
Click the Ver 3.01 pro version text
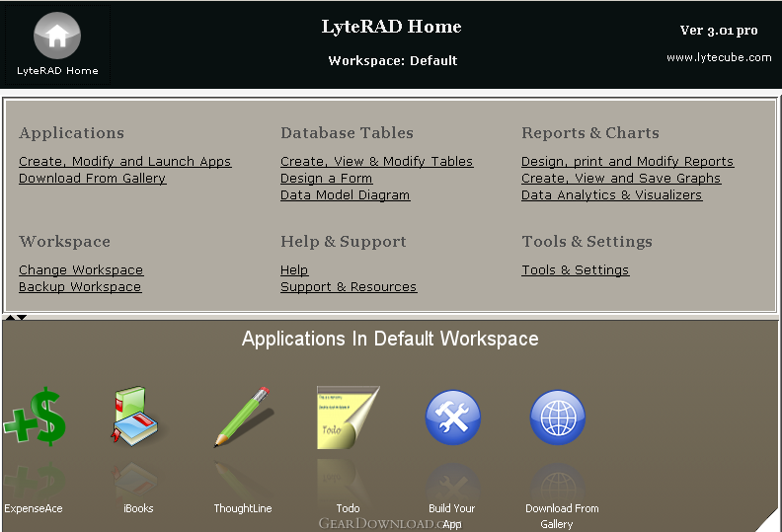[x=719, y=31]
